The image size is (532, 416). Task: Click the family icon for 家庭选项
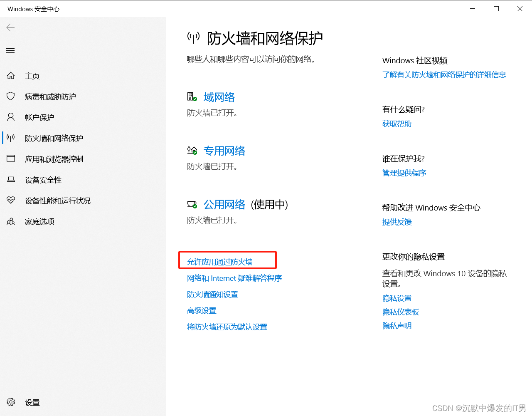11,221
